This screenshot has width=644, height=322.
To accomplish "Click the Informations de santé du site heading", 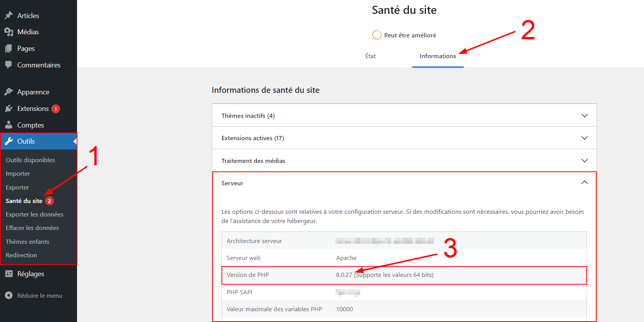I will coord(265,90).
